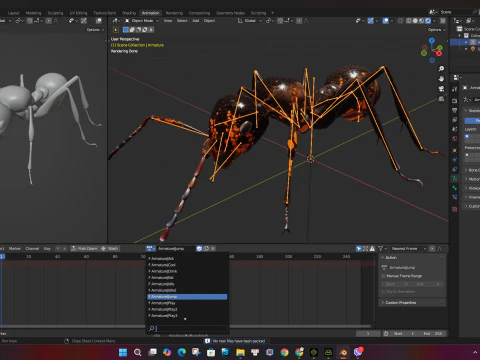Open the Select menu in viewport header
The height and width of the screenshot is (360, 480).
182,21
